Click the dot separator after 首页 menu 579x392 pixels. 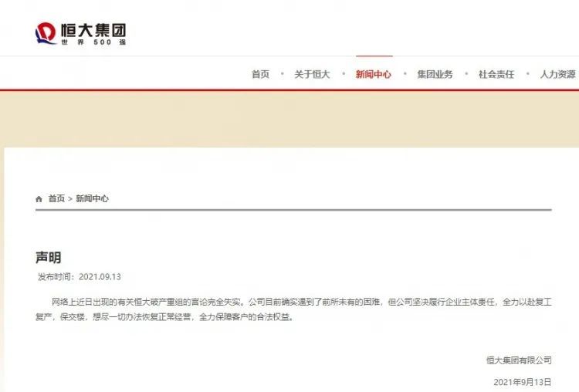[282, 74]
